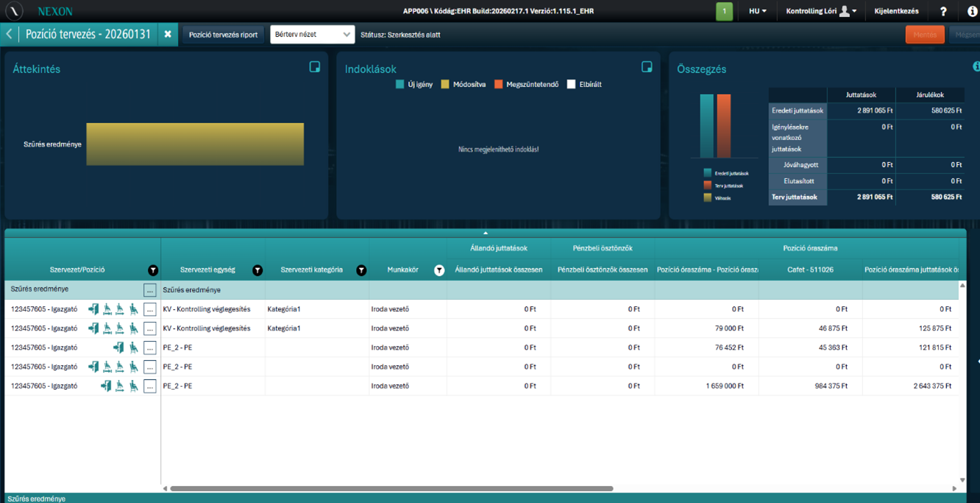
Task: Open the green notification badge showing 1
Action: pos(724,12)
